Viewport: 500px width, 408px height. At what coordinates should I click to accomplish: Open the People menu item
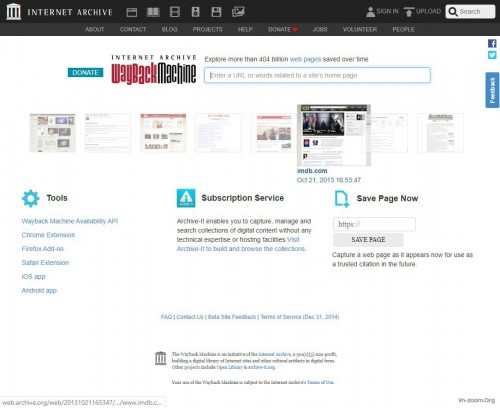403,29
